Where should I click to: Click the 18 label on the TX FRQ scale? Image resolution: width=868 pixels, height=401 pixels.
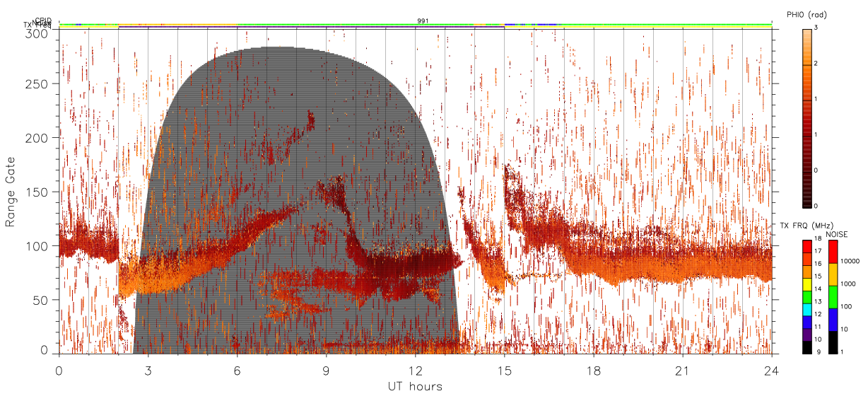(819, 239)
